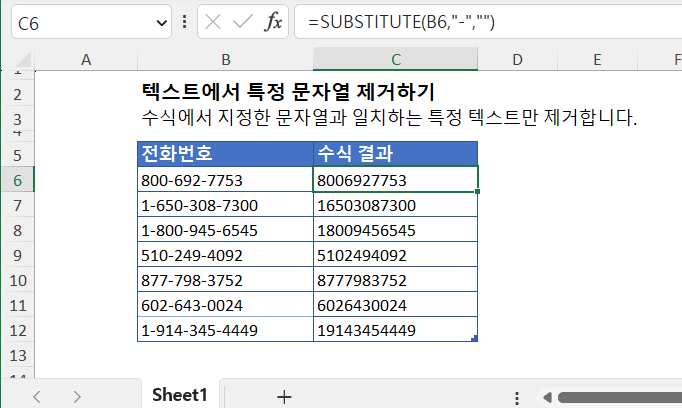682x408 pixels.
Task: Click the Enter checkmark formula icon
Action: click(x=243, y=22)
